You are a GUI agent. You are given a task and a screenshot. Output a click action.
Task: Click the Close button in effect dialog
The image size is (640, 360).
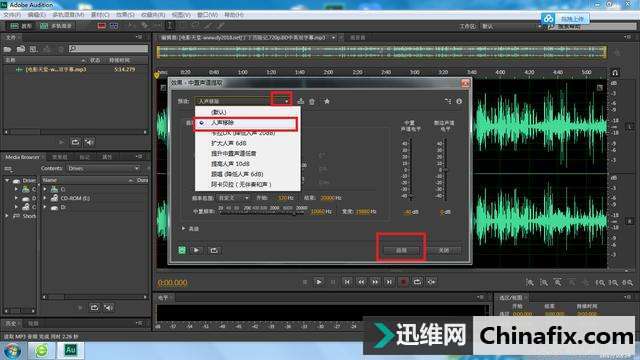coord(444,250)
